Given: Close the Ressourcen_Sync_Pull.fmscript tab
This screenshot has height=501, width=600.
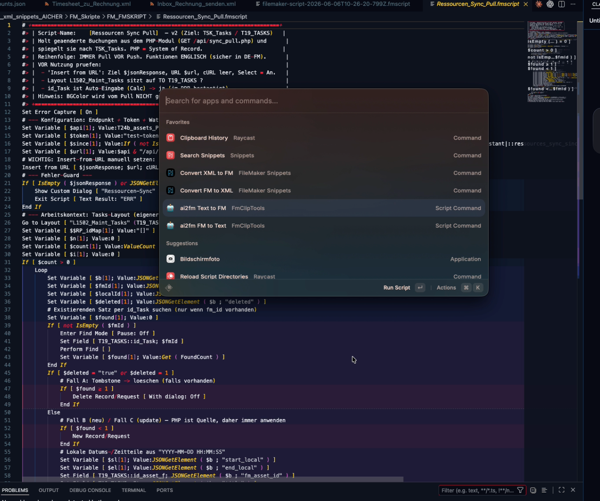Looking at the screenshot, I should tap(526, 4).
